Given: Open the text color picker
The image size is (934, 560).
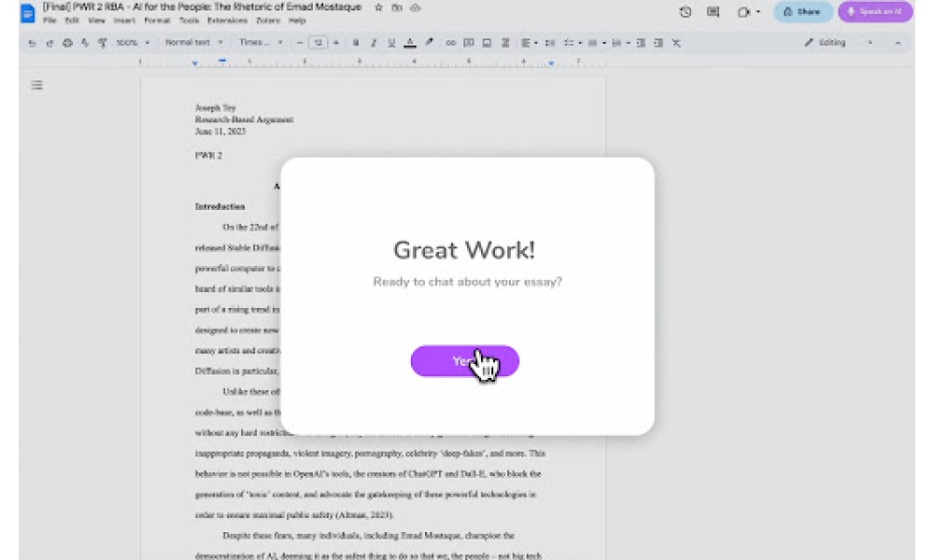Looking at the screenshot, I should click(x=410, y=43).
